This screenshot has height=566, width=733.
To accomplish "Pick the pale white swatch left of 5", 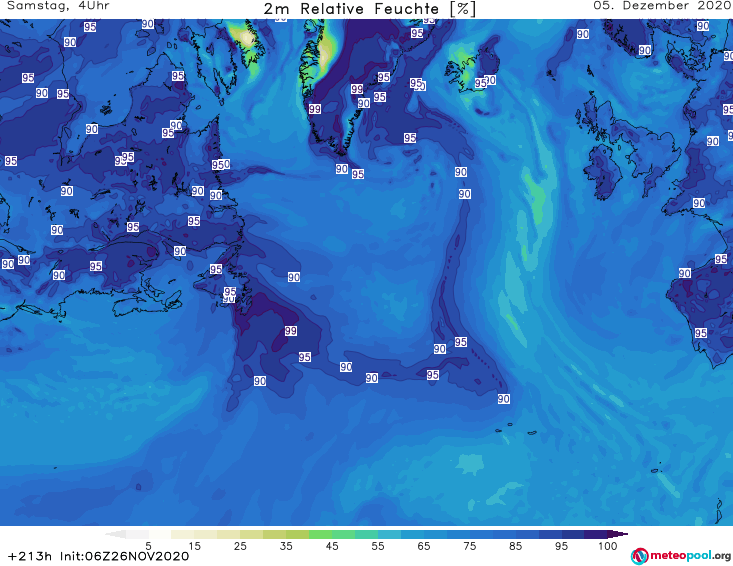I will [x=137, y=534].
